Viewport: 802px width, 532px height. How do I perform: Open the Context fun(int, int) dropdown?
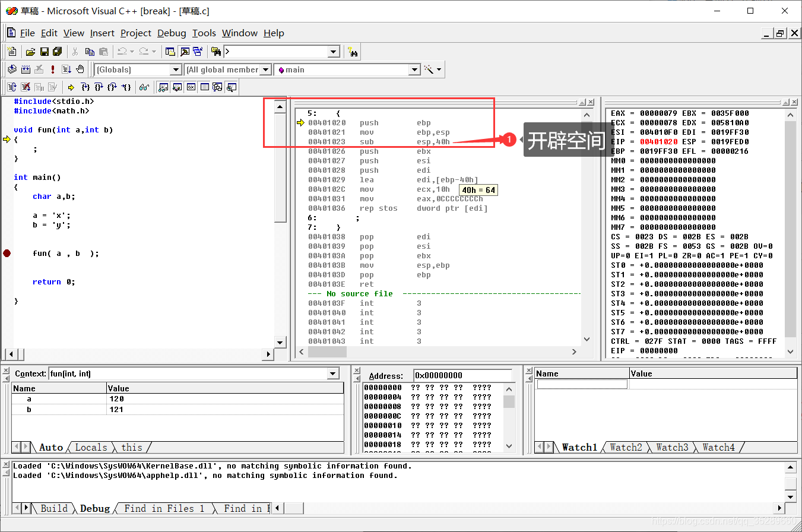click(333, 374)
